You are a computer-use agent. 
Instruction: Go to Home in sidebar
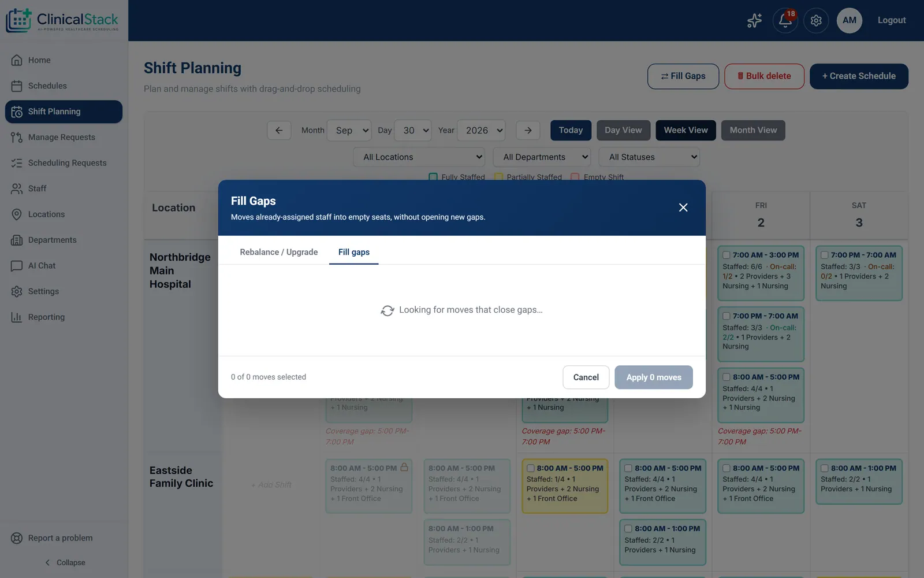[64, 60]
